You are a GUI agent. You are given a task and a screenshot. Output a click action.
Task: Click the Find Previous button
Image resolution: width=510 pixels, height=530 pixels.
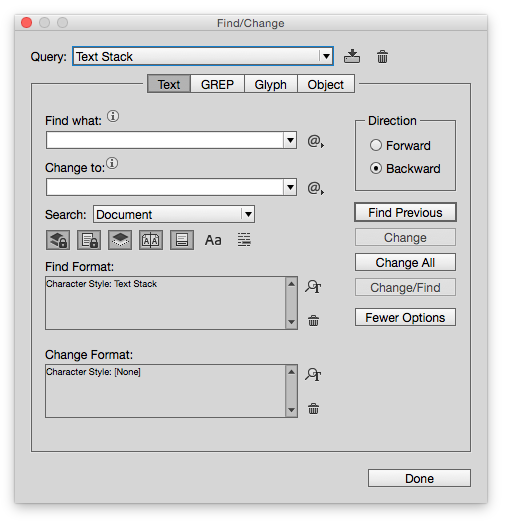(405, 212)
